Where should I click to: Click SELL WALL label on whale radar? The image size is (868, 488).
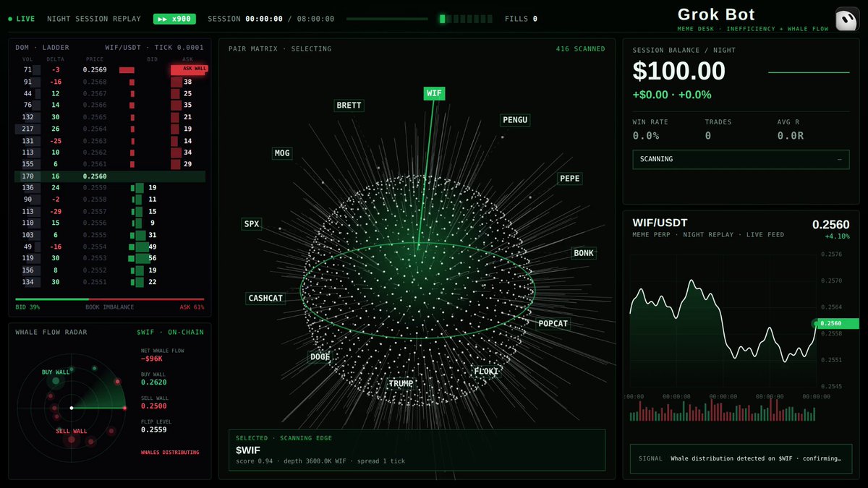click(x=72, y=431)
